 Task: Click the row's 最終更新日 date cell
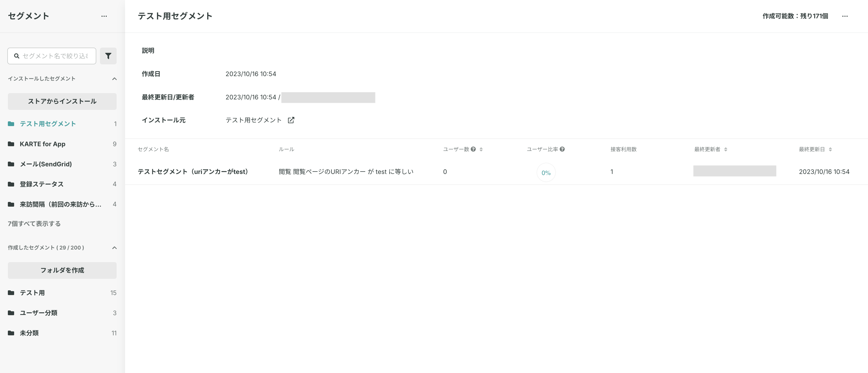[x=824, y=172]
